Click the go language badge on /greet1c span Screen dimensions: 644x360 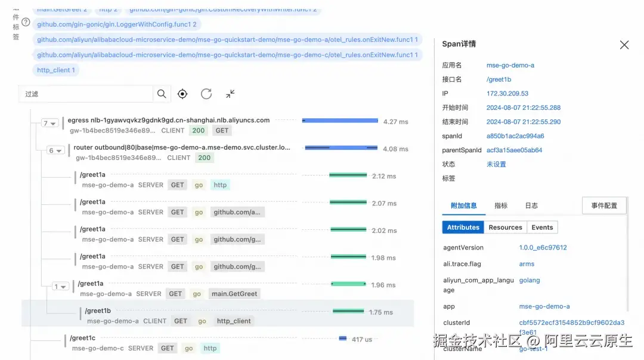[188, 347]
